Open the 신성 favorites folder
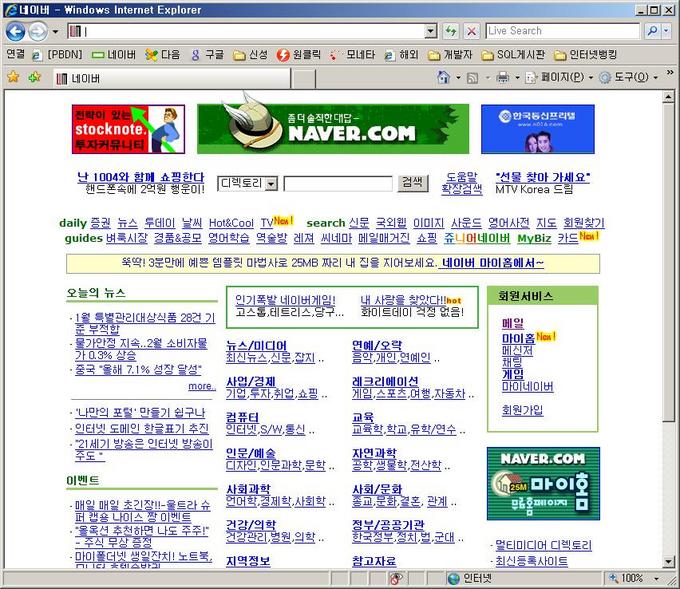 click(x=250, y=55)
